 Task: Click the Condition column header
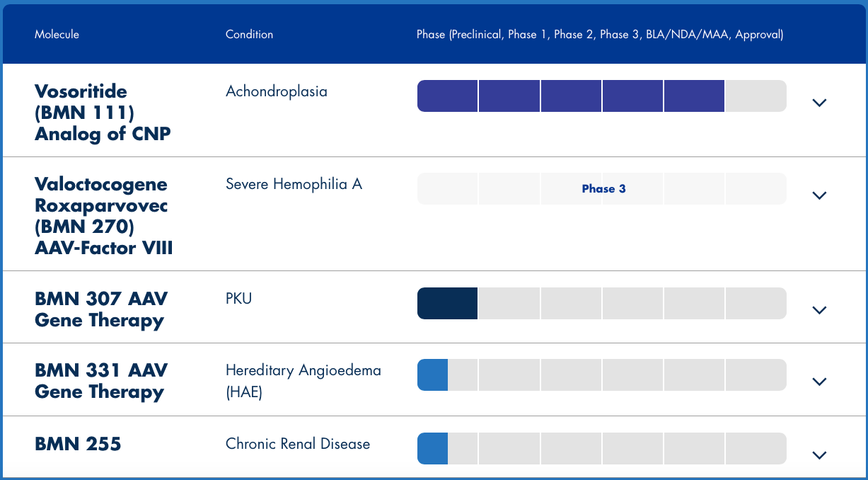pyautogui.click(x=249, y=34)
